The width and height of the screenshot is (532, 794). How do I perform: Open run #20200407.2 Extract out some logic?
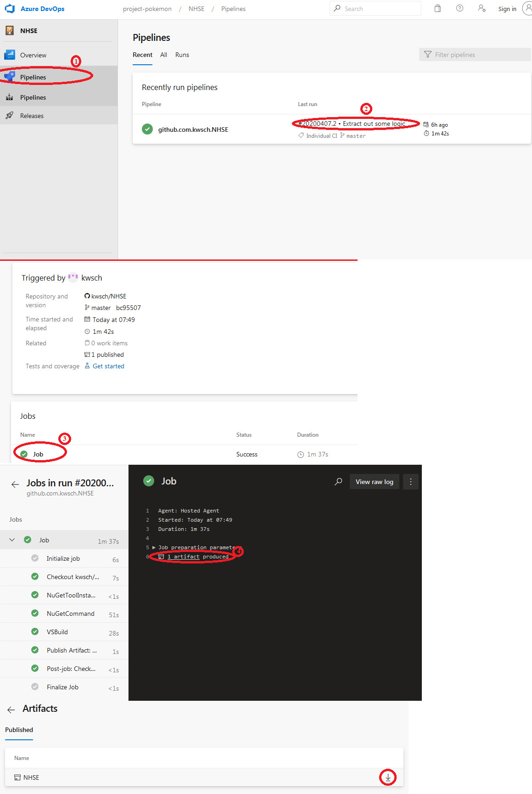[x=352, y=124]
